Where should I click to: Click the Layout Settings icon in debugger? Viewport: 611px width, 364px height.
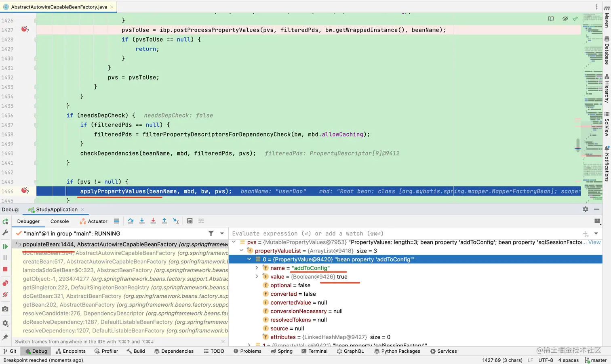(597, 221)
